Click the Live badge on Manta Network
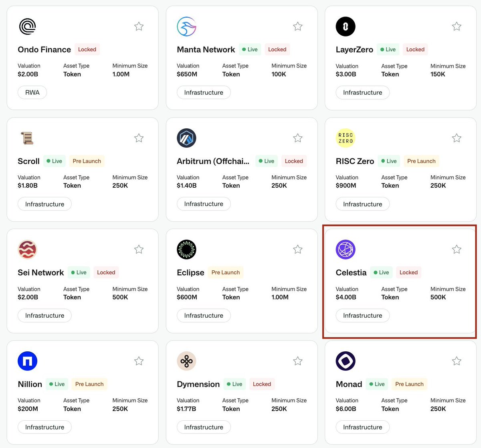 click(x=250, y=49)
